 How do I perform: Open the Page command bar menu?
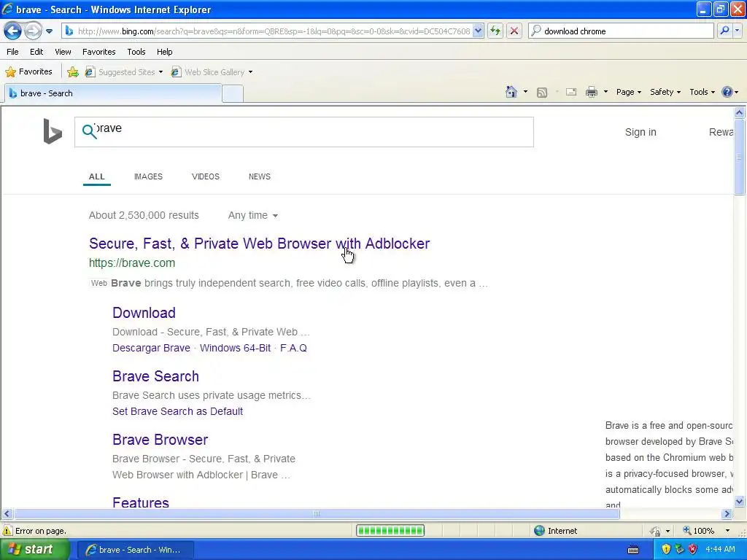pyautogui.click(x=628, y=92)
